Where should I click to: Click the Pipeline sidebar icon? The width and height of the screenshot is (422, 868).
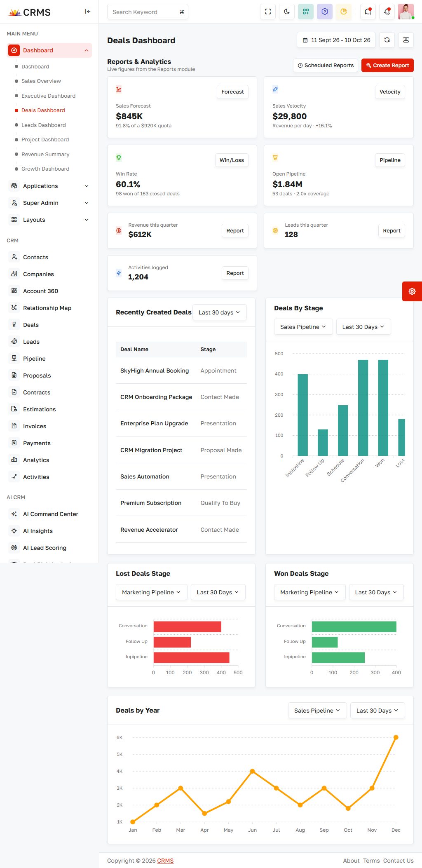tap(14, 359)
